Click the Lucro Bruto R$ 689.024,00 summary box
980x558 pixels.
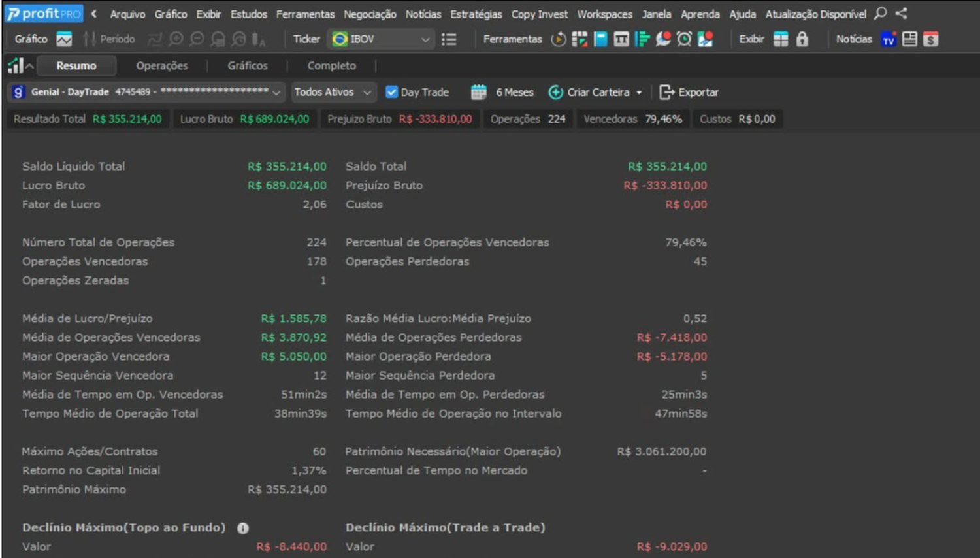(244, 119)
